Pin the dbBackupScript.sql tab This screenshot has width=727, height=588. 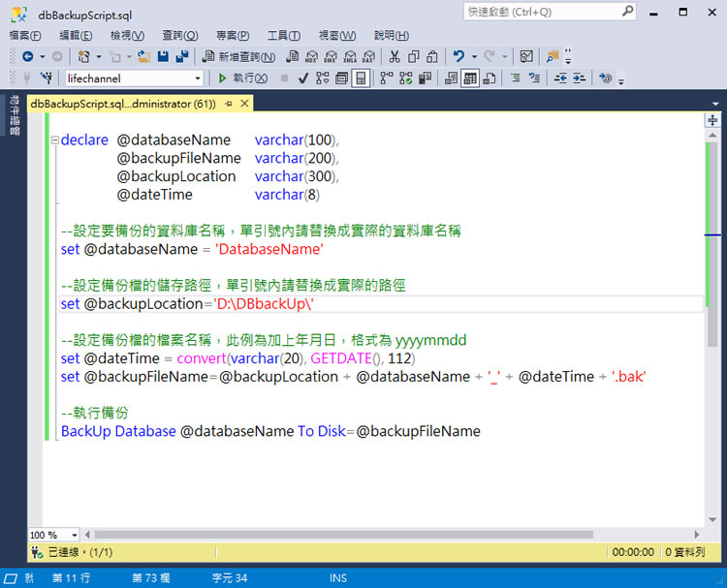(x=228, y=104)
